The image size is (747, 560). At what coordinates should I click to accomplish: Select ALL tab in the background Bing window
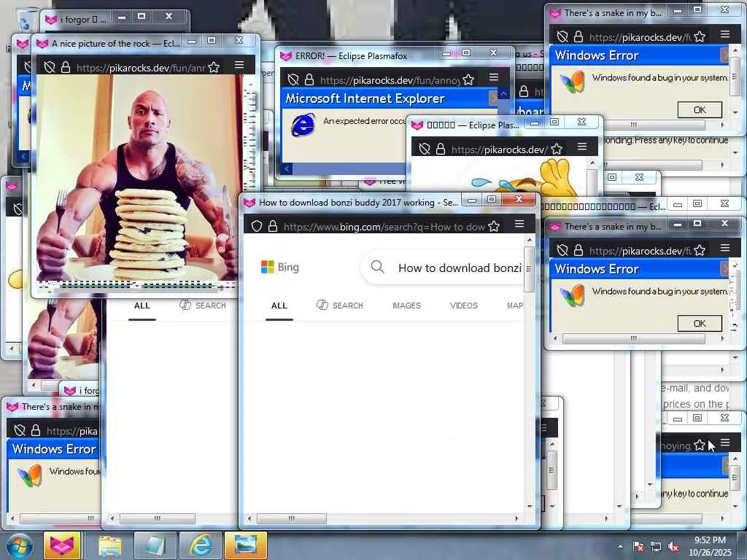(x=142, y=306)
